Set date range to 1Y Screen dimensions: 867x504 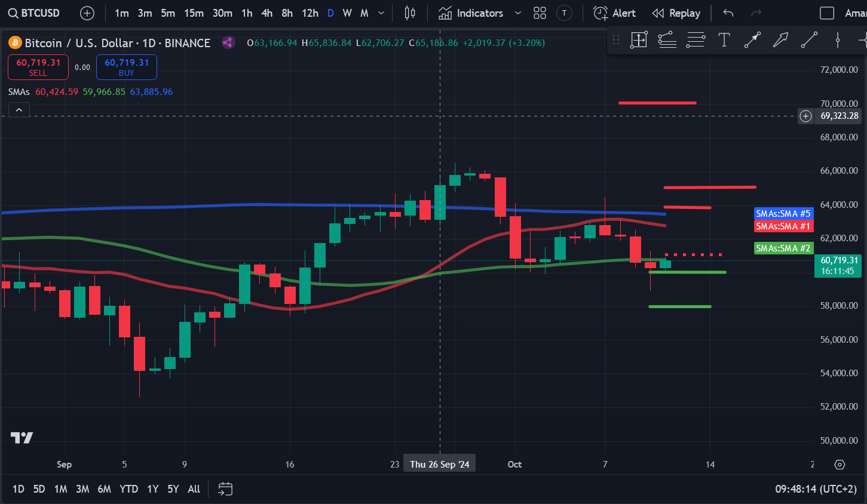click(x=153, y=489)
